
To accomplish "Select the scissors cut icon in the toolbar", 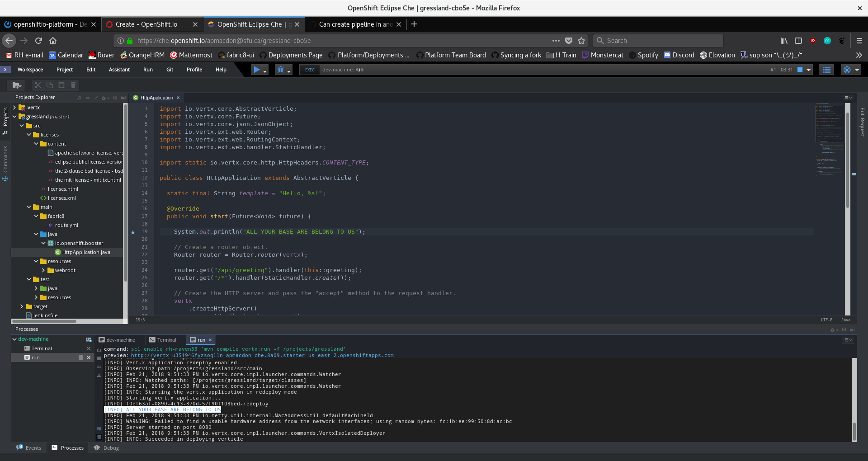I will tap(38, 85).
